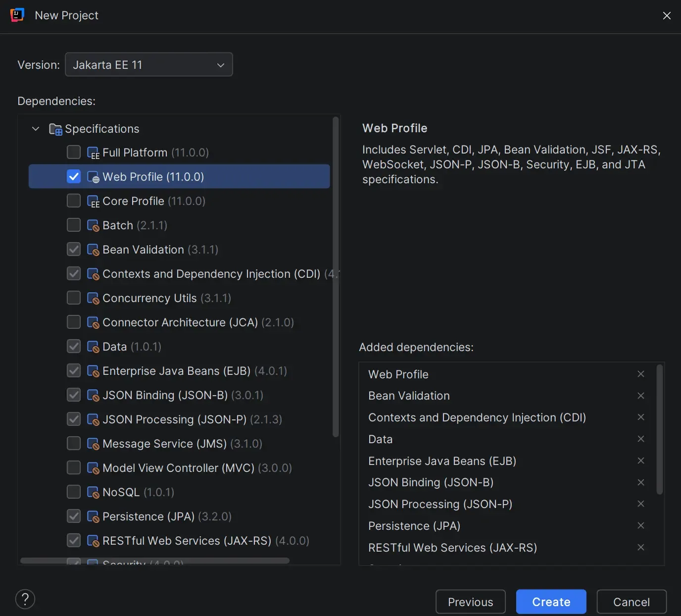Select Message Service (JMS) tree item
Image resolution: width=681 pixels, height=616 pixels.
(164, 444)
